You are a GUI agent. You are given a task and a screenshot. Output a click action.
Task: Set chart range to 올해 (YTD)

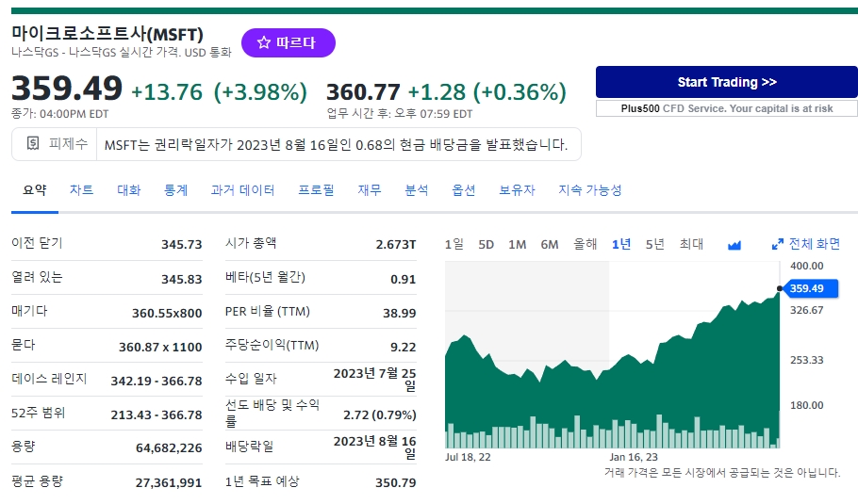(x=585, y=244)
